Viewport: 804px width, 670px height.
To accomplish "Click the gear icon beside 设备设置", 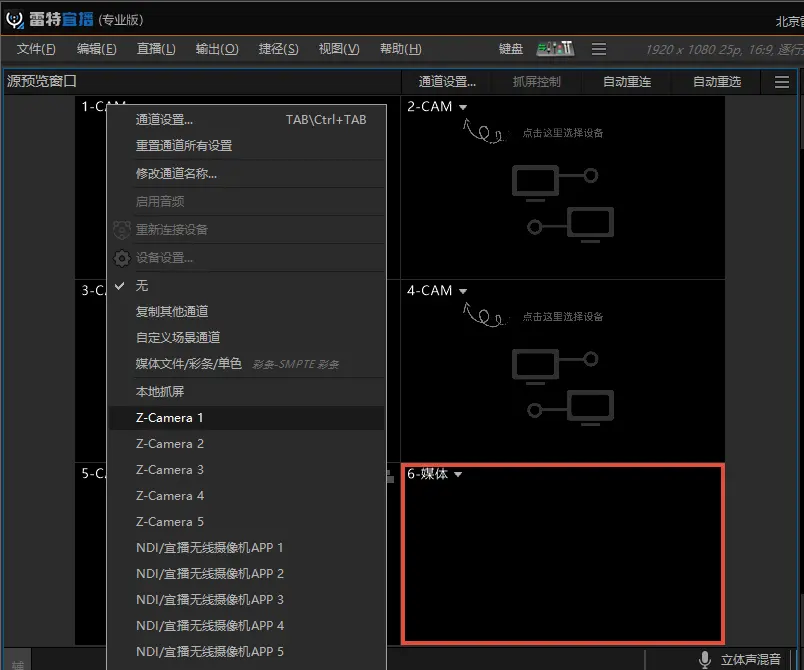I will 122,258.
